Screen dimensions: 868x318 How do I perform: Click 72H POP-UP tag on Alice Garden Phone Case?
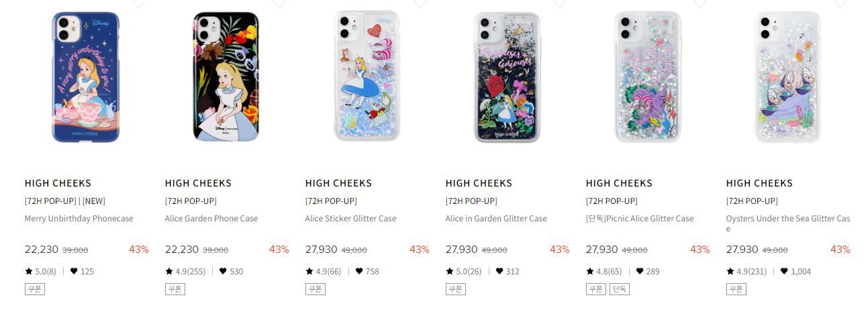point(191,201)
